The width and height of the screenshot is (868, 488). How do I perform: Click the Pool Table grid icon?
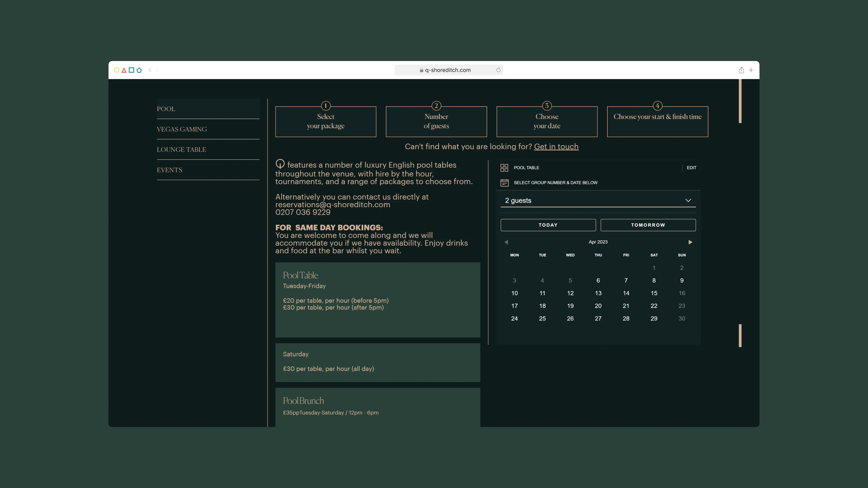[x=505, y=167]
